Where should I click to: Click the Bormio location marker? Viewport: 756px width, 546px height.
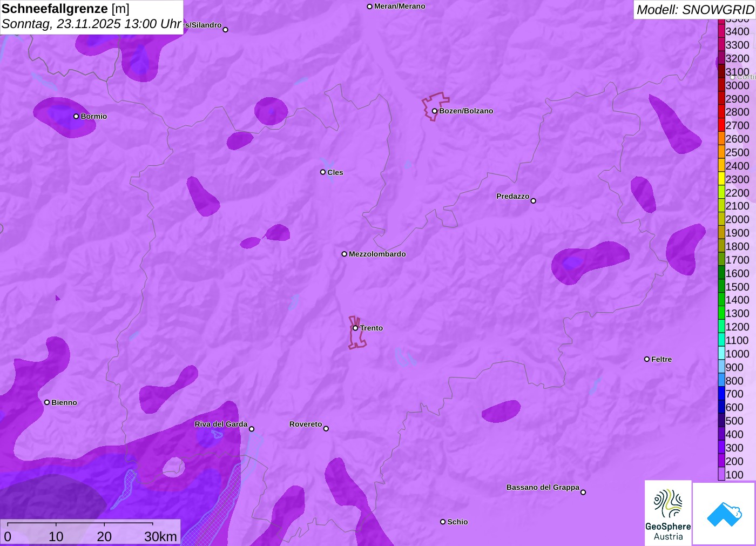click(76, 116)
